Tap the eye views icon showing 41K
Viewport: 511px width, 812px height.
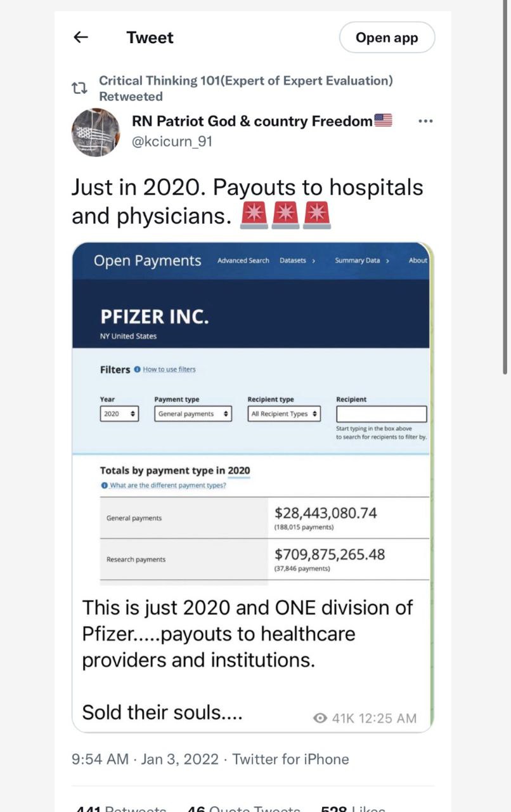coord(320,718)
